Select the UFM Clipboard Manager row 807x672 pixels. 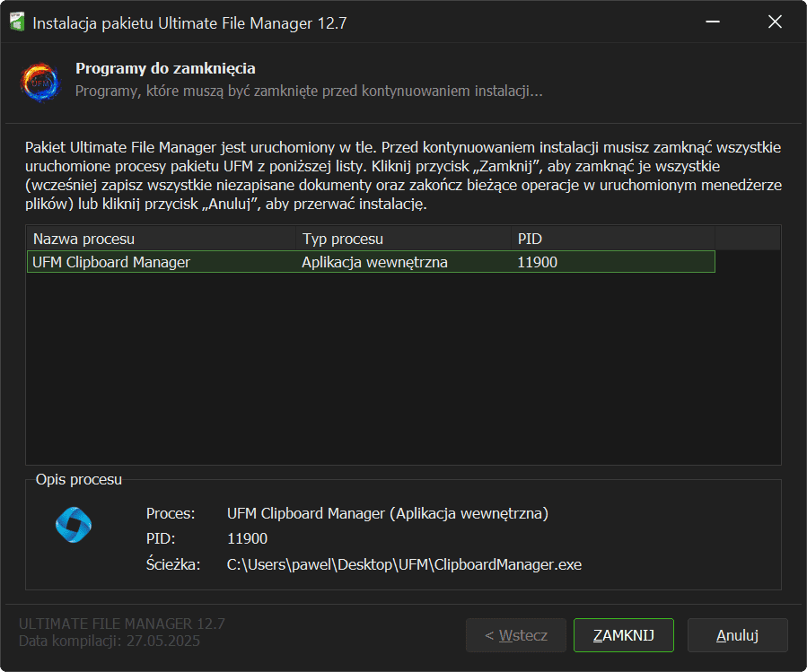111,262
